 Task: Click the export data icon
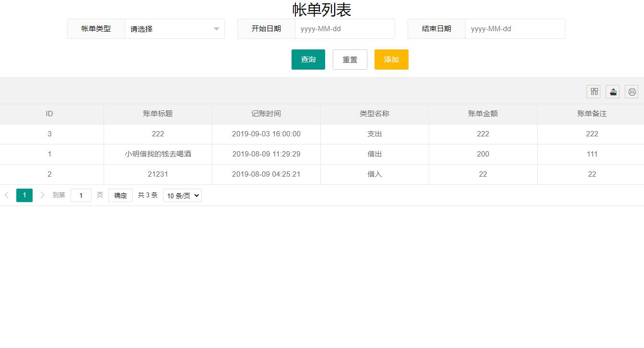(x=612, y=91)
